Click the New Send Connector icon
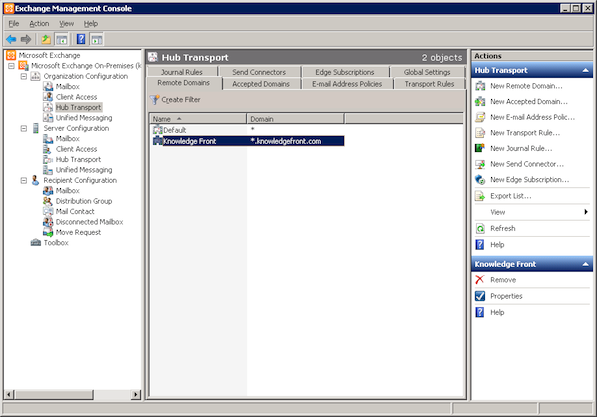 point(480,164)
